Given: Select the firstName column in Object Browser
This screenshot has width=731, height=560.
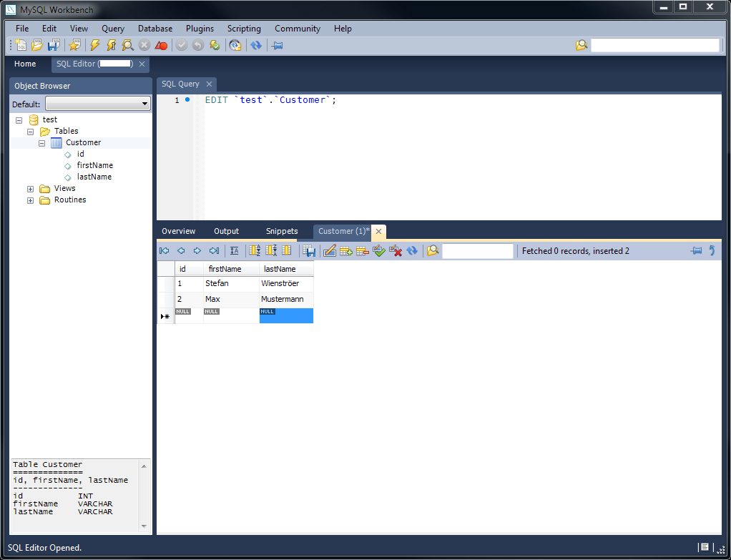Looking at the screenshot, I should click(x=94, y=165).
